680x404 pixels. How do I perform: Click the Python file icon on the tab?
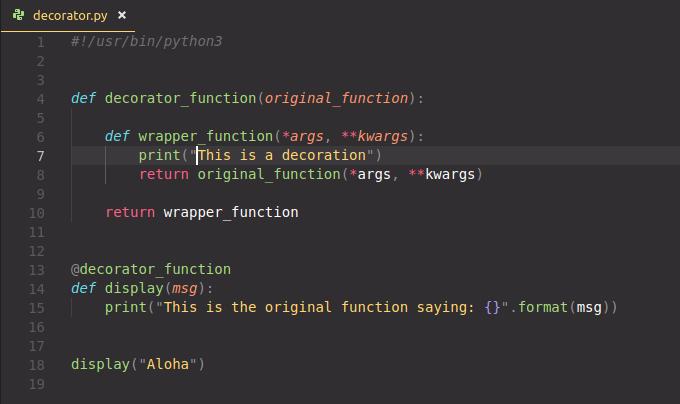coord(19,16)
